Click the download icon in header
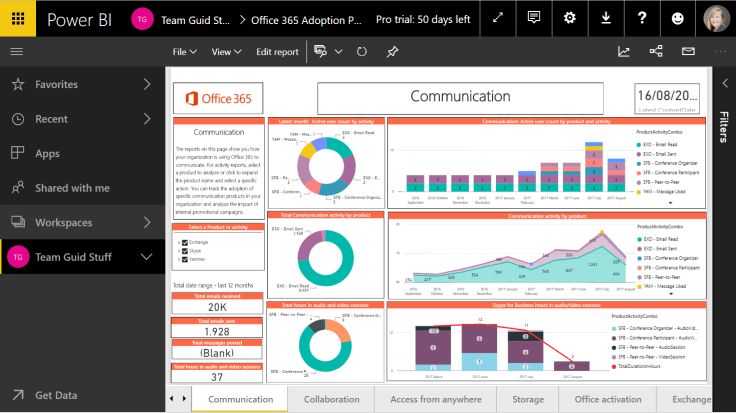Viewport: 736px width, 413px height. coord(606,18)
